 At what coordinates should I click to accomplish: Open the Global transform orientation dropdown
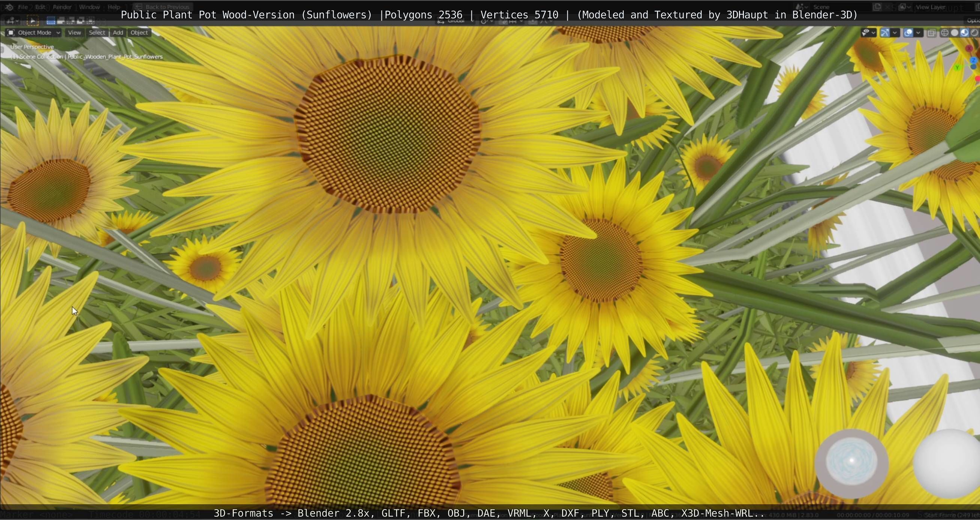455,21
